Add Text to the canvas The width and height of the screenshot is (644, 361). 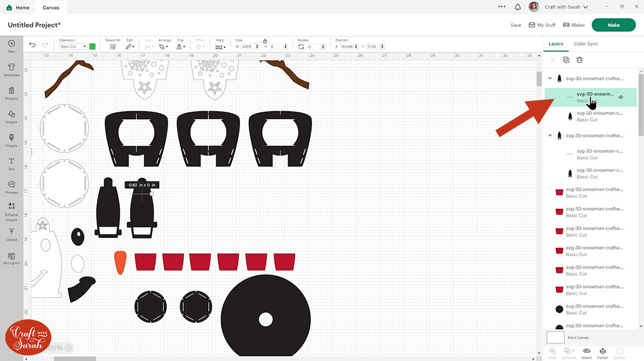[x=11, y=164]
